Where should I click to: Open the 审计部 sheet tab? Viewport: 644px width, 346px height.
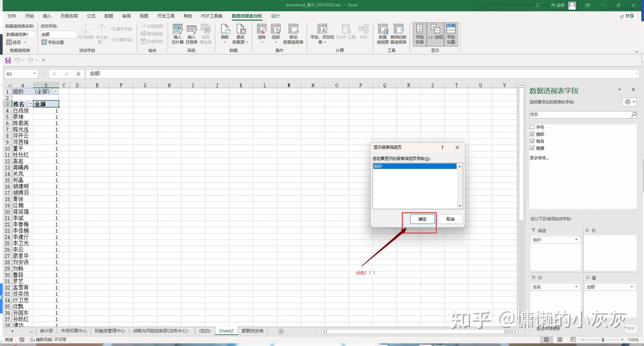pos(47,331)
